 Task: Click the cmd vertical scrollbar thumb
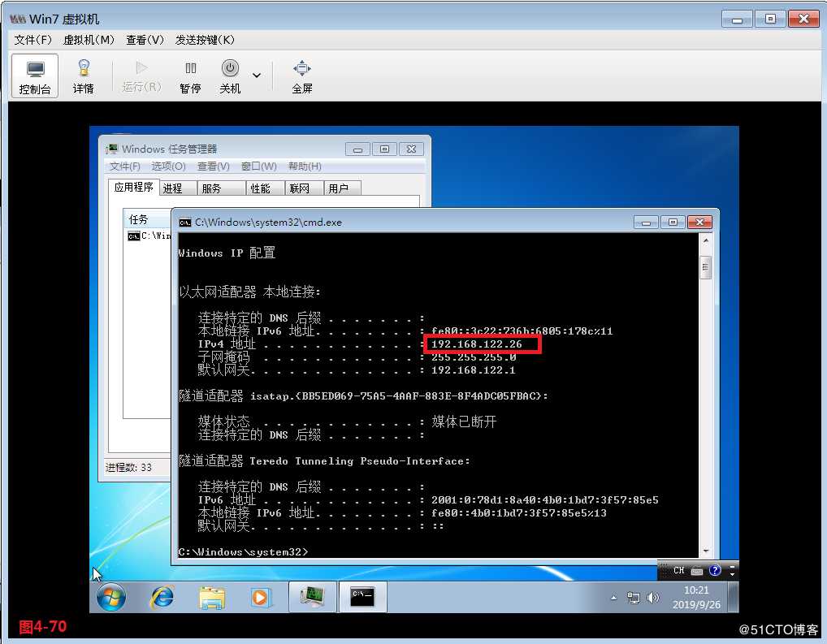(706, 268)
